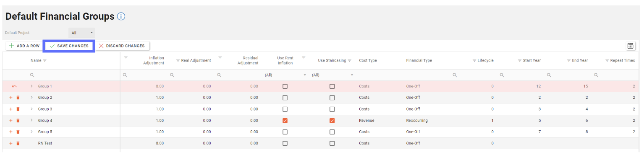Sort by the Cost Type column header

(368, 60)
